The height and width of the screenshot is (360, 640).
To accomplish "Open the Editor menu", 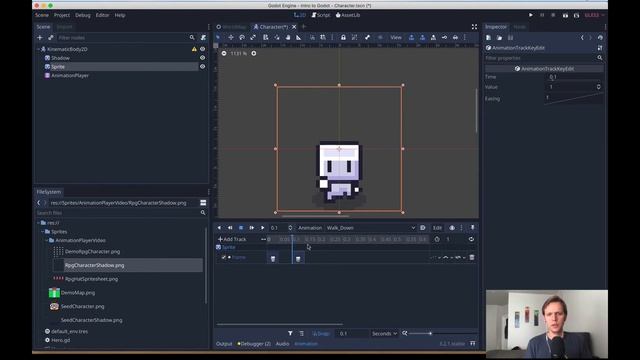I will point(102,15).
